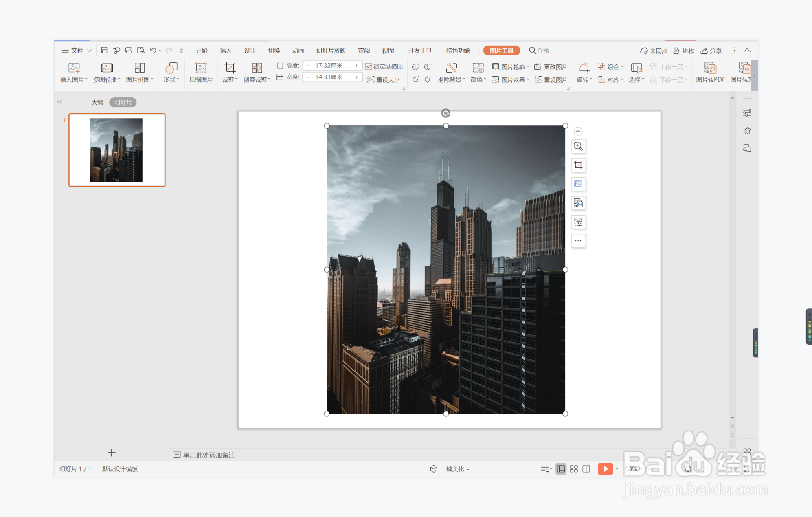Click the Shape (形状) tool icon
The image size is (812, 517).
[x=171, y=68]
